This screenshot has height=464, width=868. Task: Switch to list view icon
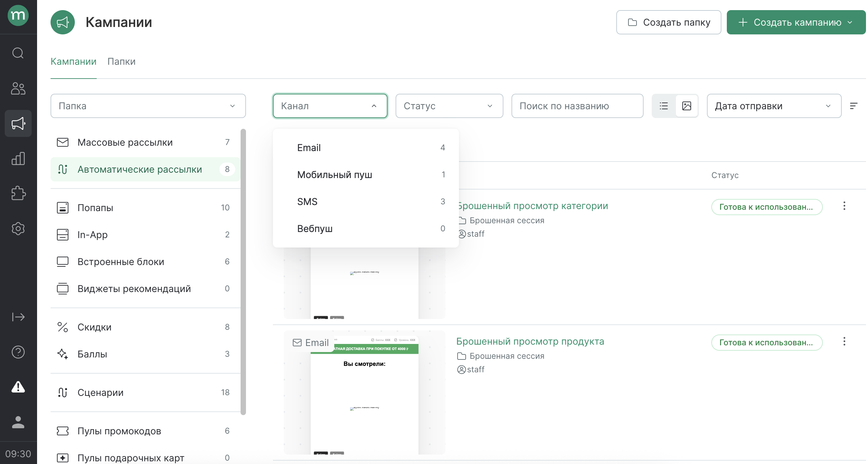[664, 106]
